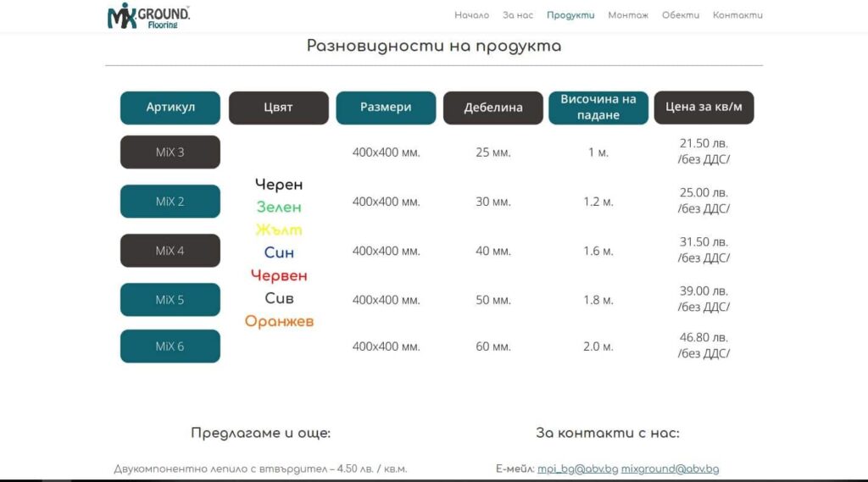Click the Артикул header button
Screen dimensions: 868x482
170,108
